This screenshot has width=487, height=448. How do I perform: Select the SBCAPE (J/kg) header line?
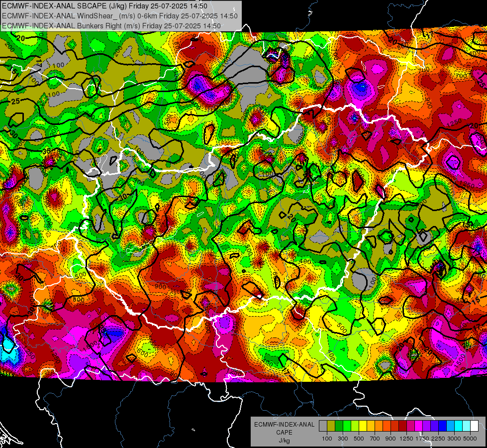pyautogui.click(x=104, y=6)
